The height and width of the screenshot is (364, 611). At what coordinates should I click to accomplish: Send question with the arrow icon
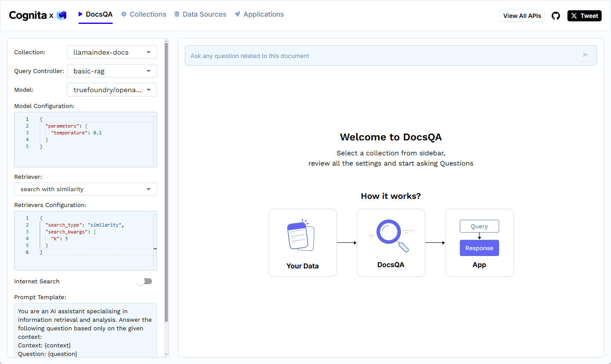point(585,55)
